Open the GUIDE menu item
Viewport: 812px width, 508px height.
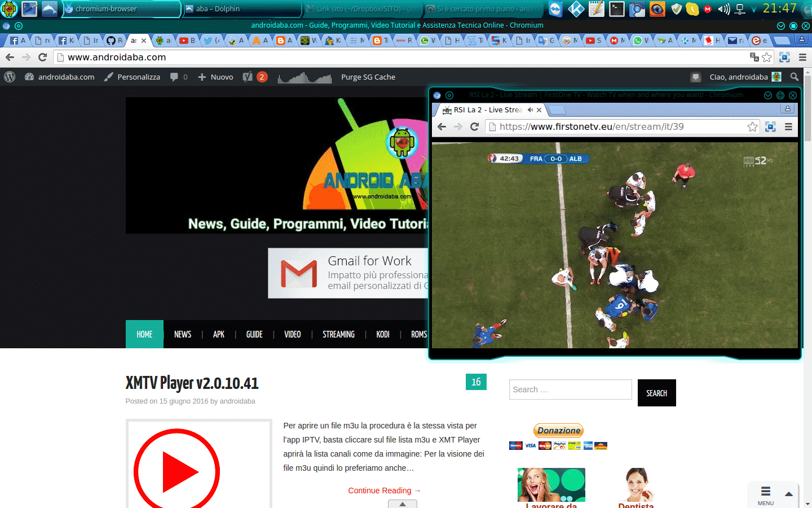254,334
